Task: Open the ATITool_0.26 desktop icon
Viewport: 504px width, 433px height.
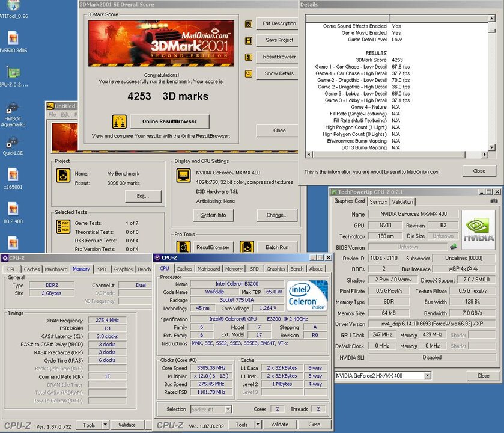Action: coord(13,10)
